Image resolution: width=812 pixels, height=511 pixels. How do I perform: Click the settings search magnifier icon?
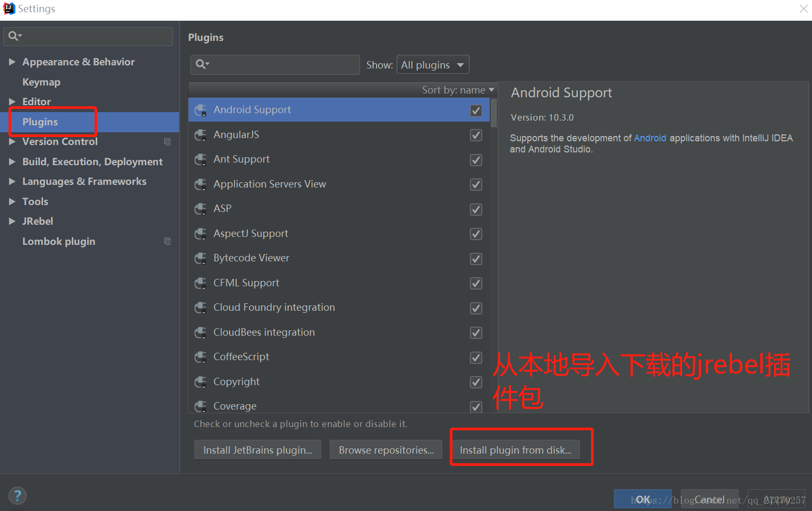point(14,36)
